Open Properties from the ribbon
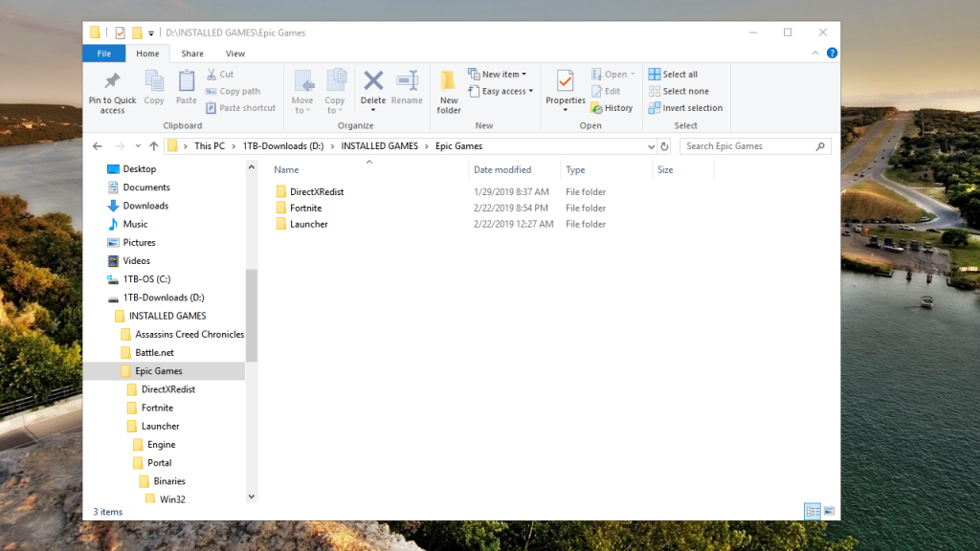 (565, 91)
